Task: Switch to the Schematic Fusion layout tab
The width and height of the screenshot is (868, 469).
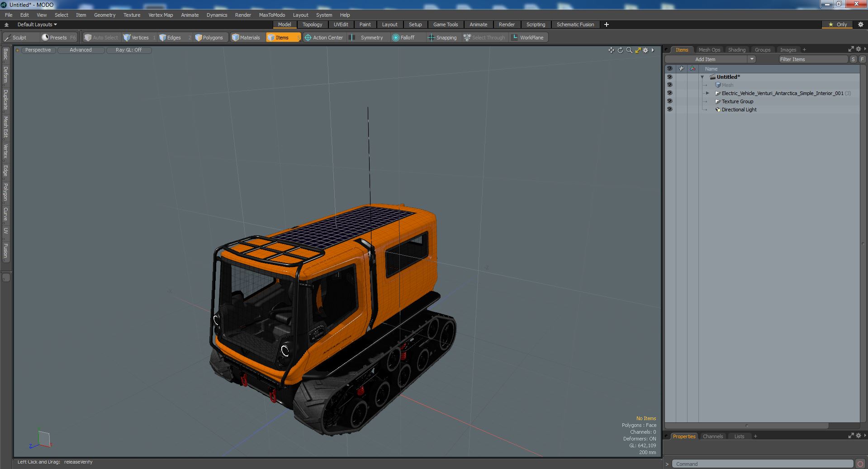Action: [575, 24]
